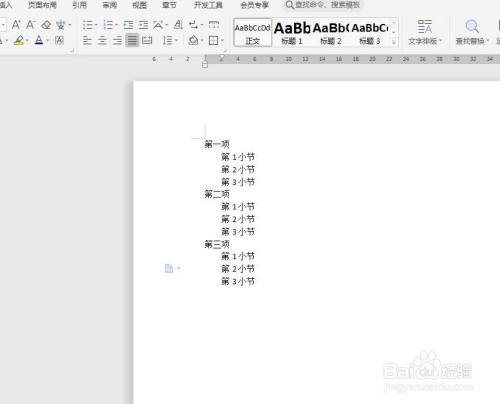Viewport: 500px width, 404px height.
Task: Apply borders with the grid icon
Action: (x=213, y=41)
